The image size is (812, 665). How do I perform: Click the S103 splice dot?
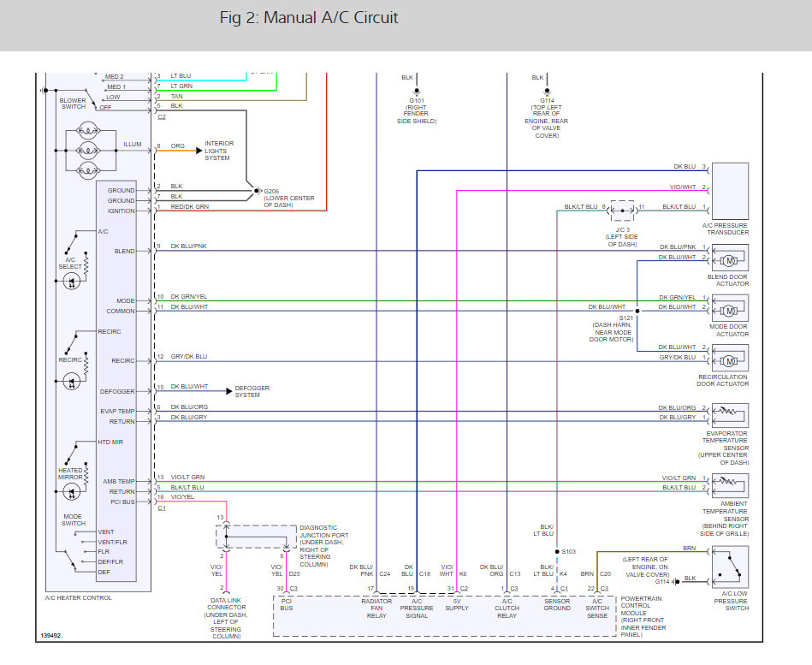(x=557, y=551)
